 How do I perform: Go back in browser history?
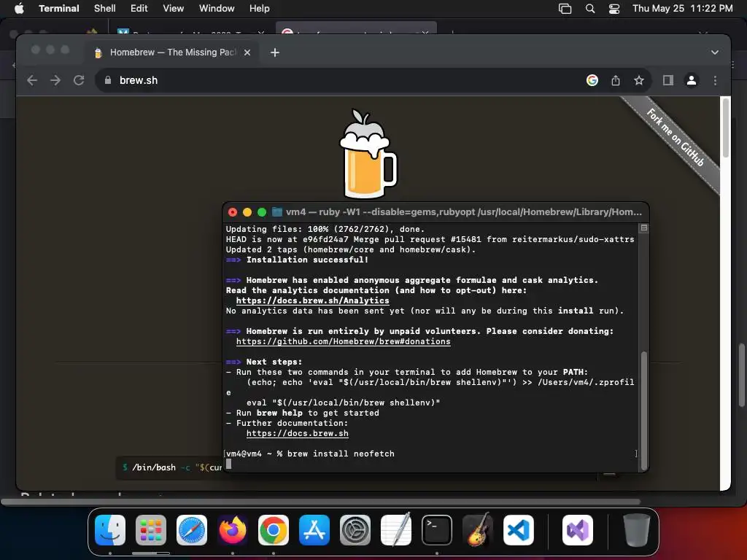[x=32, y=80]
